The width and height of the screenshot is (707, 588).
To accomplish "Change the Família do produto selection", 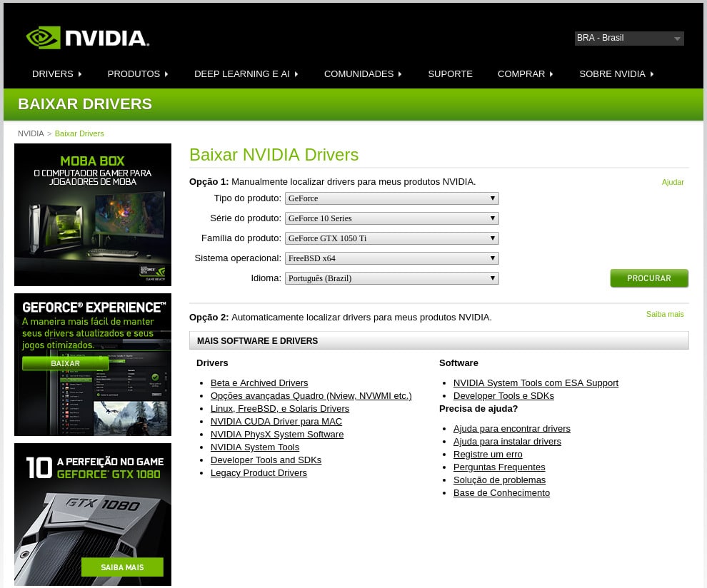I will (391, 238).
